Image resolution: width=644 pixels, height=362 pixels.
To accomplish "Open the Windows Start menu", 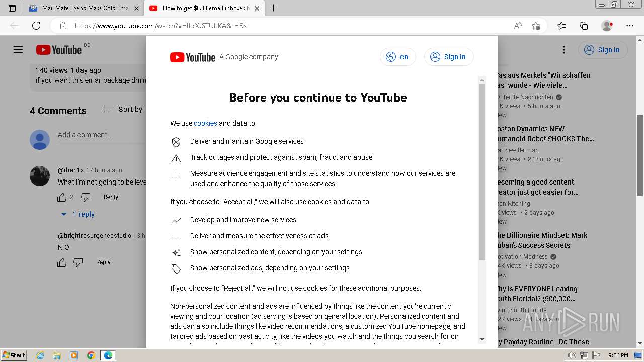I will 14,355.
